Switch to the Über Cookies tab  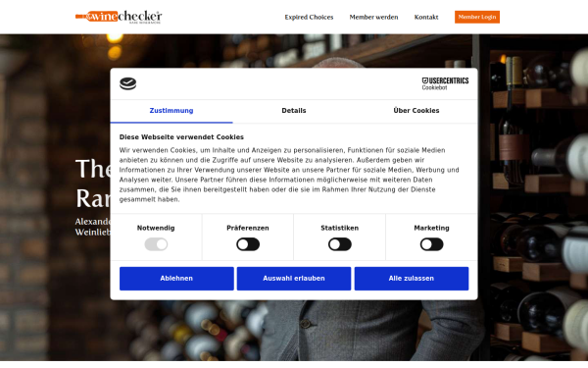pos(416,111)
